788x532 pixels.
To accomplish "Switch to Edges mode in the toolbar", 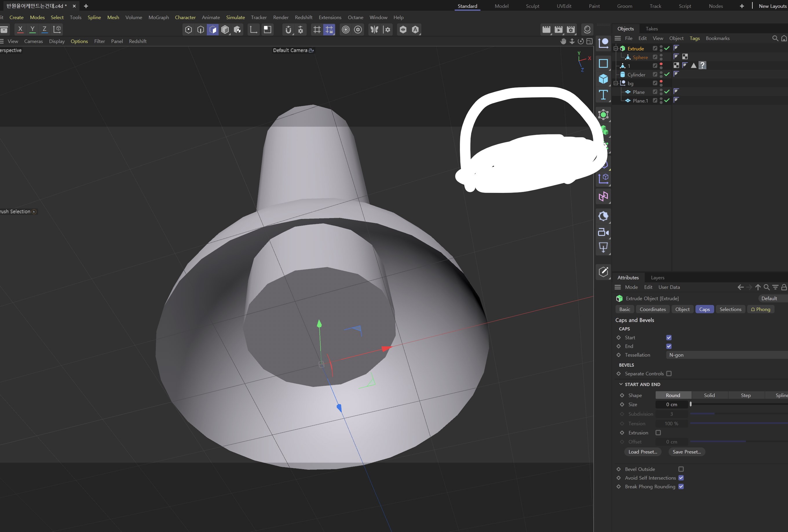I will 201,30.
